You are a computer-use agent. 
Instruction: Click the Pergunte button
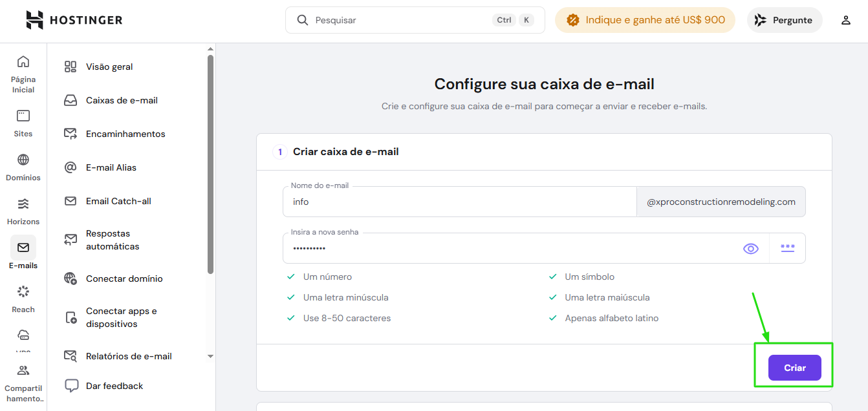point(784,20)
